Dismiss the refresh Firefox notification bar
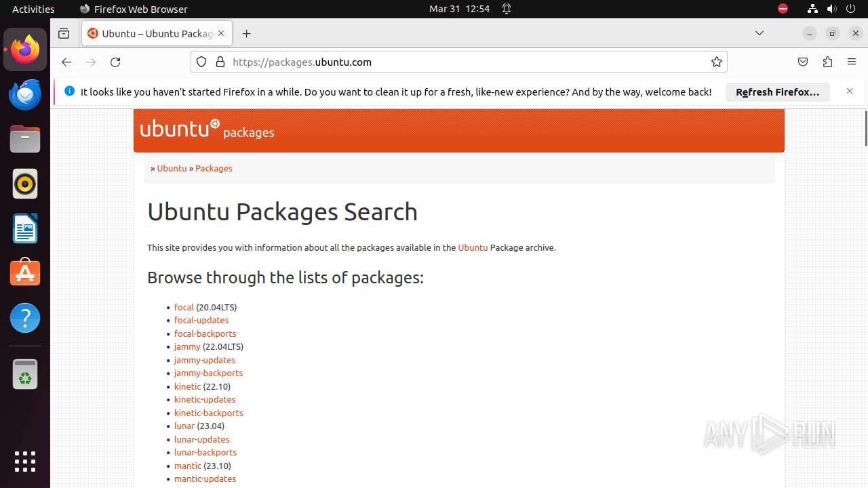This screenshot has width=868, height=488. coord(849,91)
